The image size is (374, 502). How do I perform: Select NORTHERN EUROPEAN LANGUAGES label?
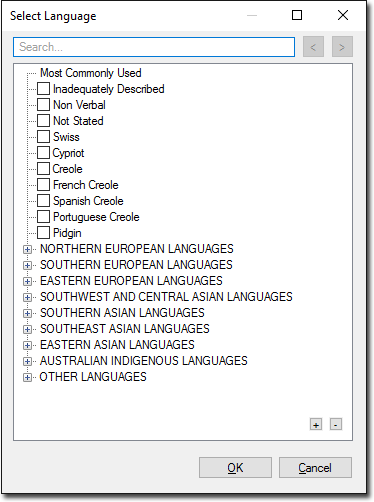[137, 249]
